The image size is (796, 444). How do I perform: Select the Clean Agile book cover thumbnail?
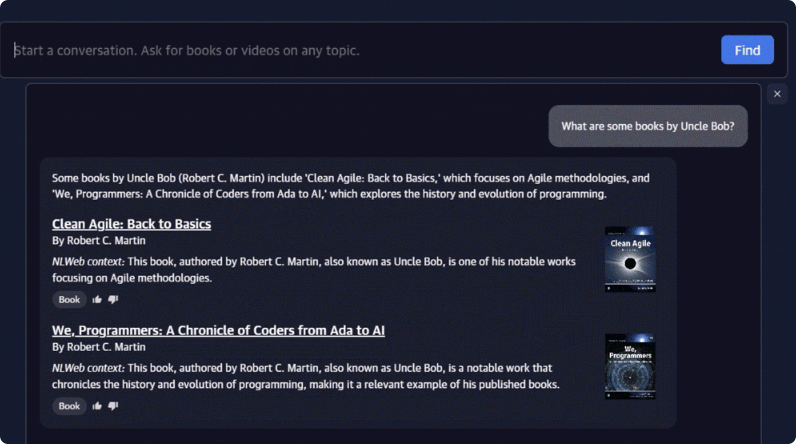(630, 259)
